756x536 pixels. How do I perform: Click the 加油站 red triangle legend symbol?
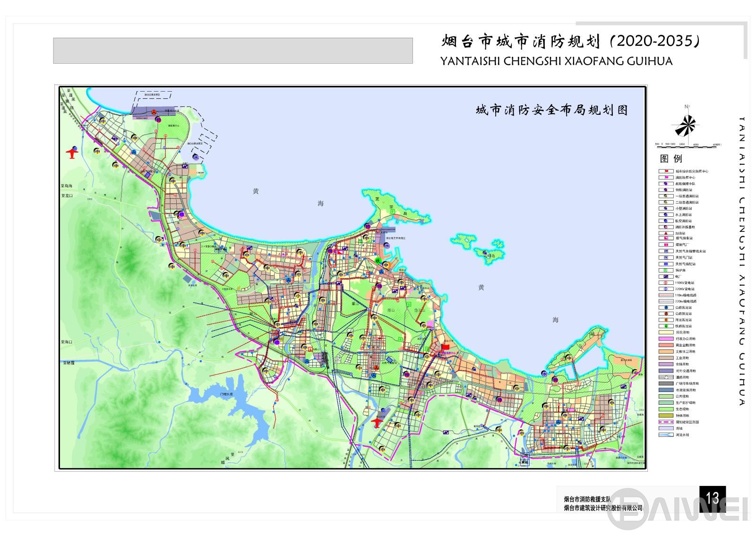coord(666,233)
